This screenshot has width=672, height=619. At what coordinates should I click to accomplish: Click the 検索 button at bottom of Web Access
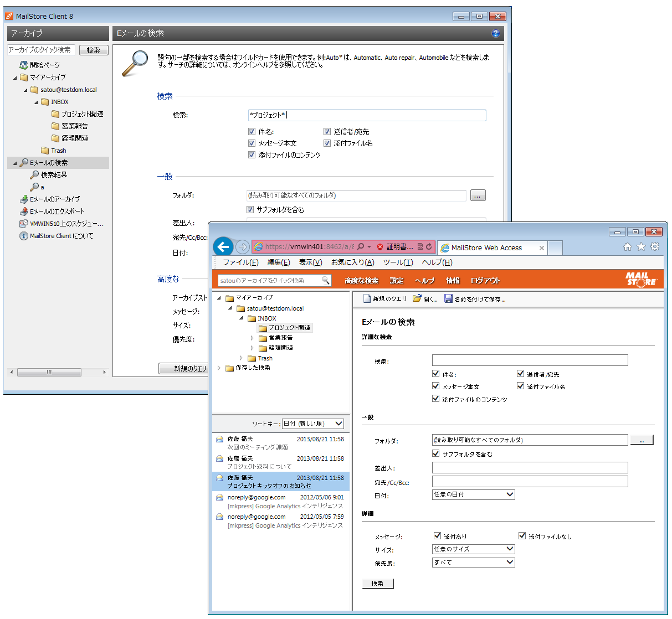[x=377, y=584]
